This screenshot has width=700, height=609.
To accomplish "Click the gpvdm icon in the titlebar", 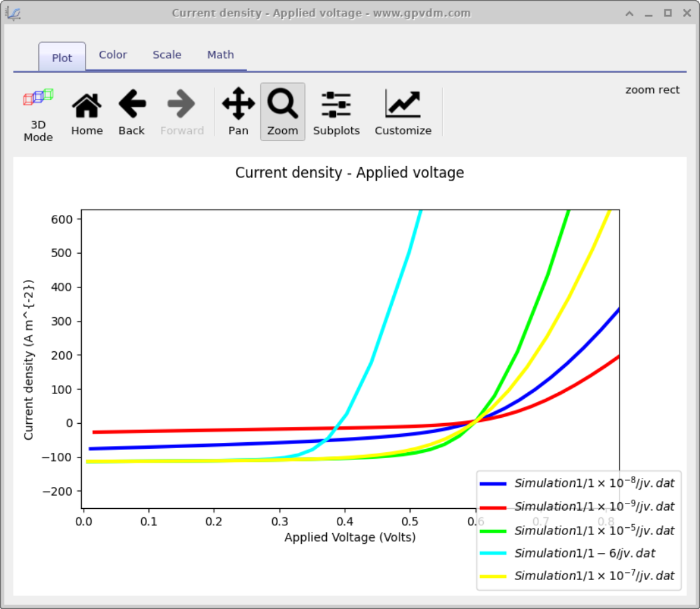I will click(x=13, y=12).
